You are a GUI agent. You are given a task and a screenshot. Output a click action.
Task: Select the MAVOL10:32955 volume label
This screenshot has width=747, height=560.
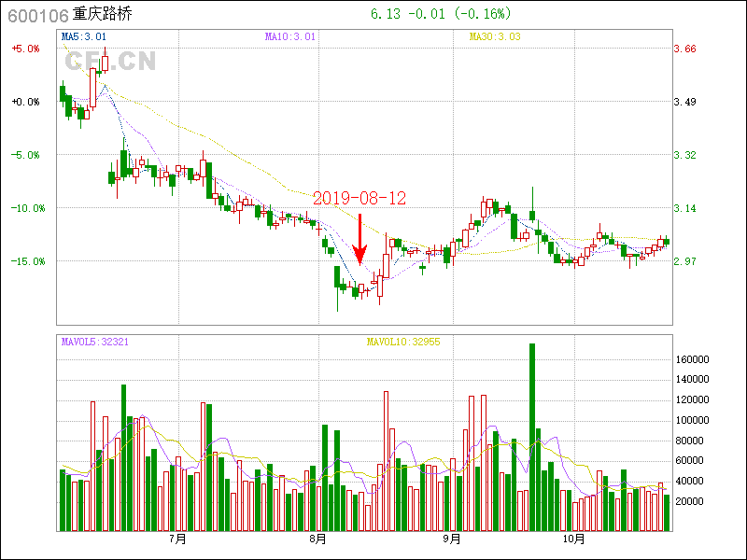[402, 342]
